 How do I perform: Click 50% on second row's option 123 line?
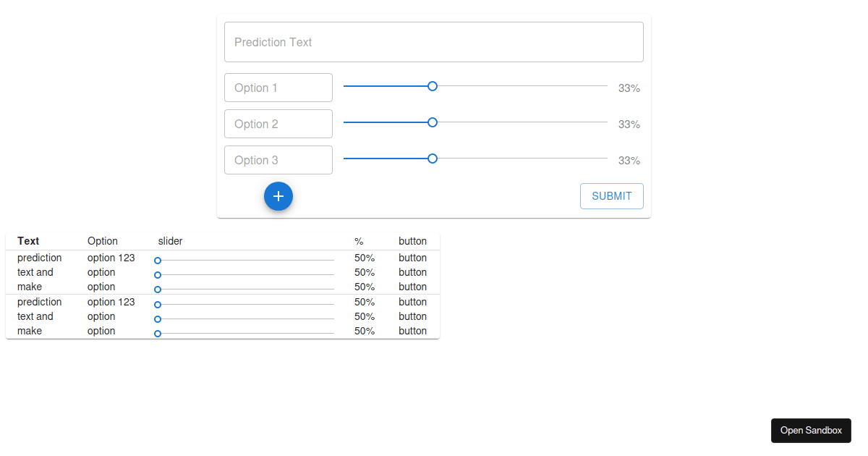click(x=365, y=302)
